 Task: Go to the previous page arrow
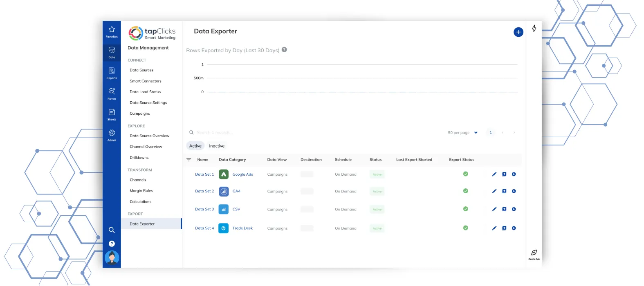click(503, 132)
